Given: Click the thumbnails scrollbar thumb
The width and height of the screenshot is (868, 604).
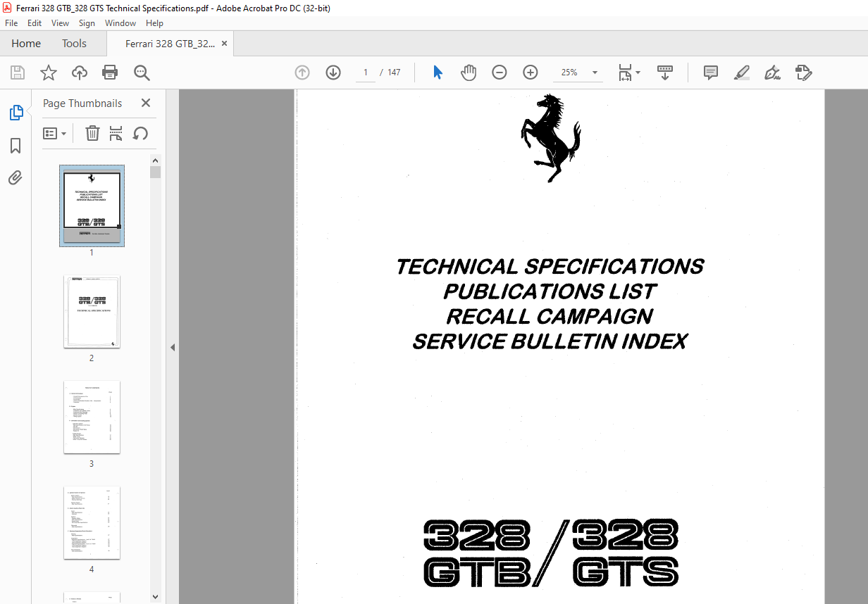Looking at the screenshot, I should pos(155,172).
